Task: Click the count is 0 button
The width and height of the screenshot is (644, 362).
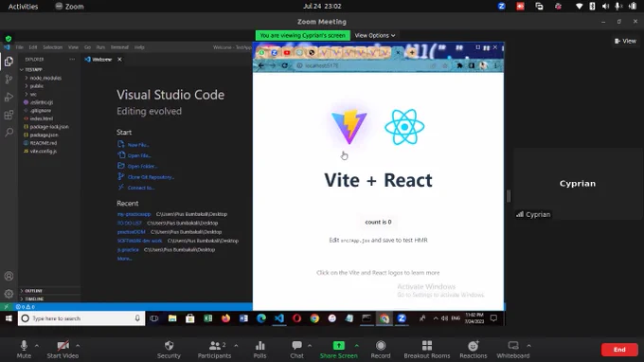Action: click(x=378, y=222)
